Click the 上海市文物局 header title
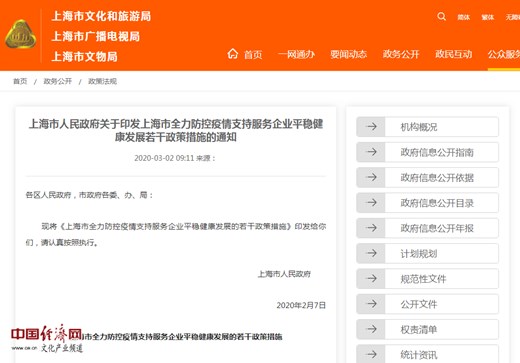The image size is (520, 363). [85, 57]
